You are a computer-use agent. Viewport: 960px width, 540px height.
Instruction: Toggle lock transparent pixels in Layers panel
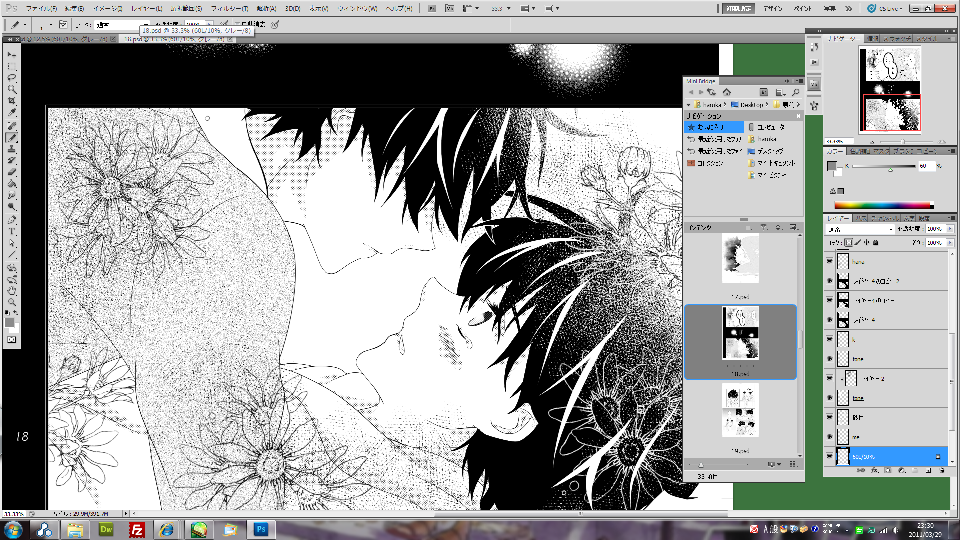pyautogui.click(x=849, y=242)
